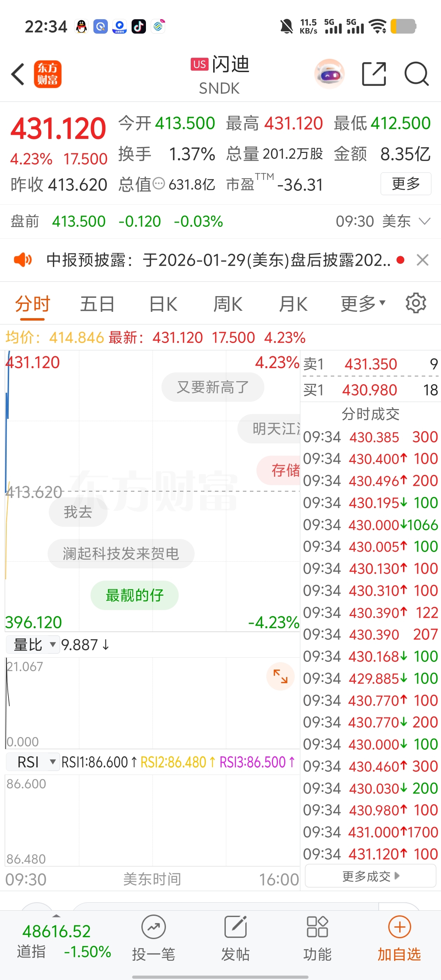Tap the 均价 414.846 label
Image resolution: width=441 pixels, height=980 pixels.
click(x=55, y=337)
